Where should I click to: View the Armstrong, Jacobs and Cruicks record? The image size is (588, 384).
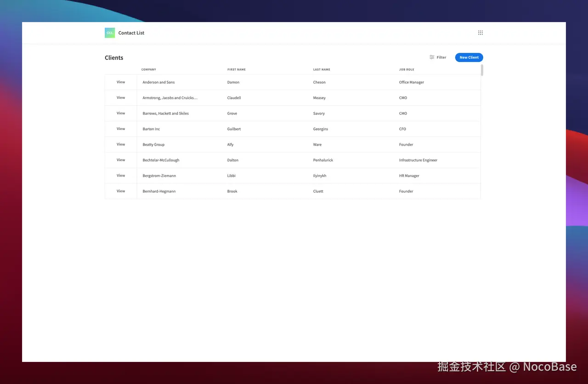click(120, 97)
